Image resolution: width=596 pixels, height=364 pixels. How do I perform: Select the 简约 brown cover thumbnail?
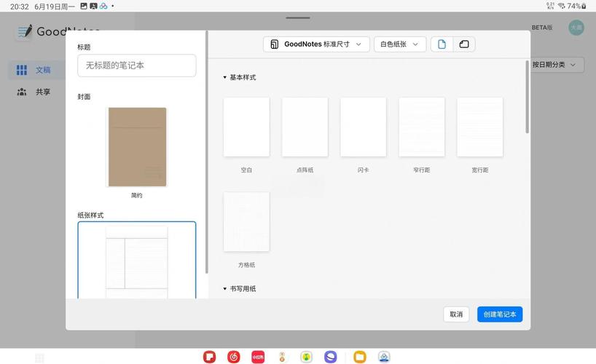pos(137,147)
